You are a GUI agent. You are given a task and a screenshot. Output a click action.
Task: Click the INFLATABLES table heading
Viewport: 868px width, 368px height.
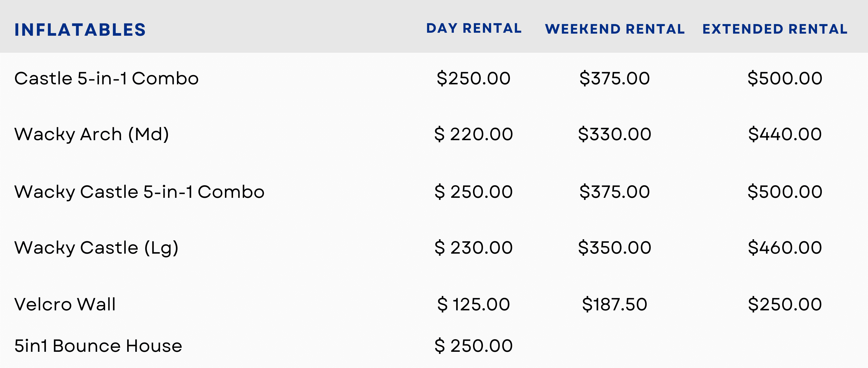click(x=80, y=30)
